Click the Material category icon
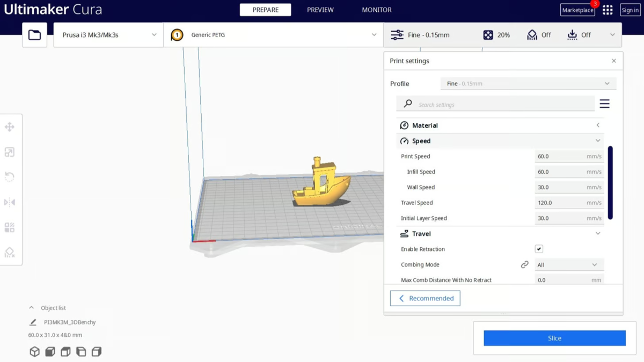The width and height of the screenshot is (644, 362). (404, 125)
